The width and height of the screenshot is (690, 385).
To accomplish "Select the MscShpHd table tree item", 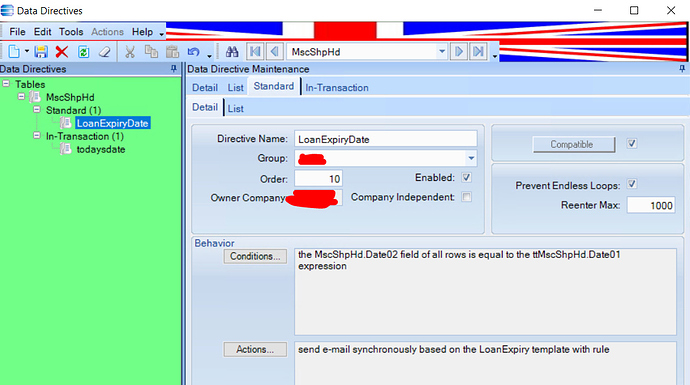I will click(x=70, y=97).
